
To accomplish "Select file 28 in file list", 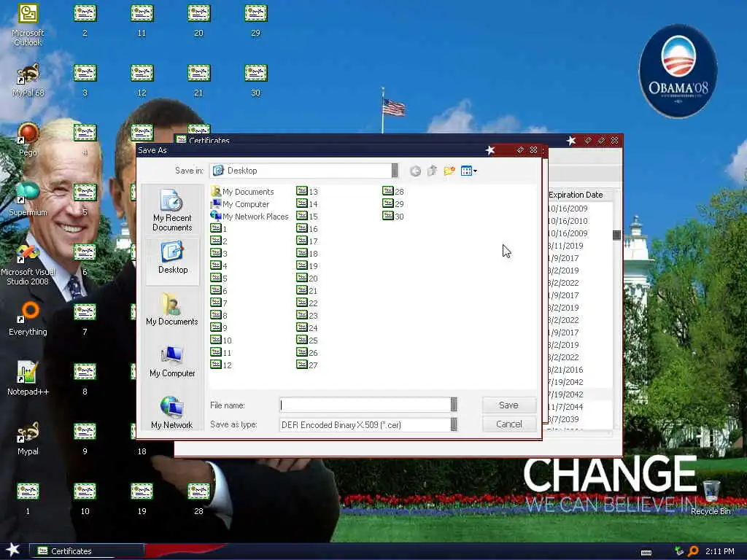I will click(393, 192).
